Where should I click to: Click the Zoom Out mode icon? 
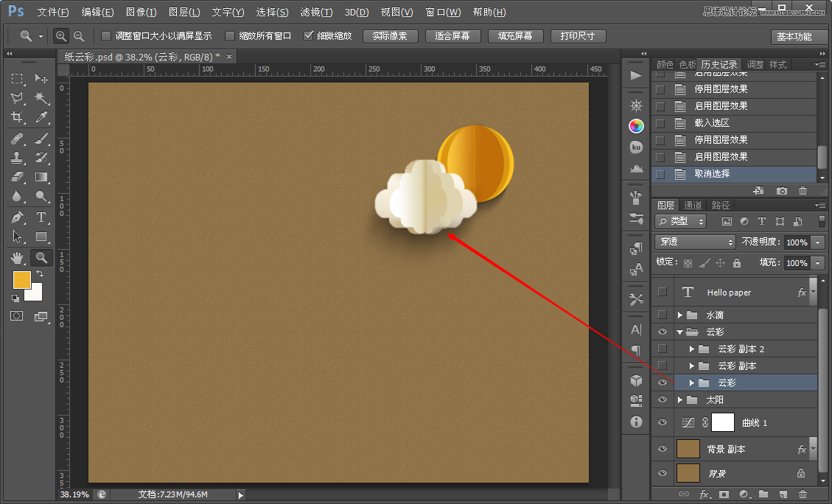79,36
